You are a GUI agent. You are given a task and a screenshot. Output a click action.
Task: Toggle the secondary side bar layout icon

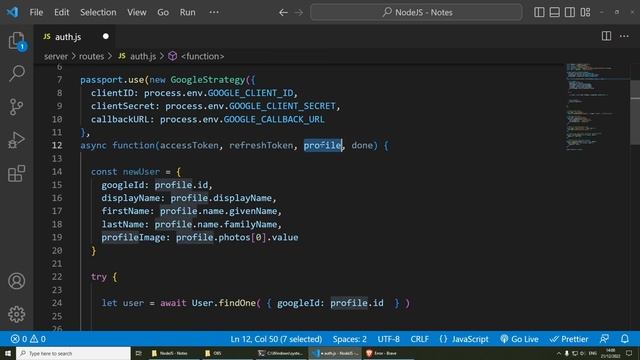[x=570, y=12]
